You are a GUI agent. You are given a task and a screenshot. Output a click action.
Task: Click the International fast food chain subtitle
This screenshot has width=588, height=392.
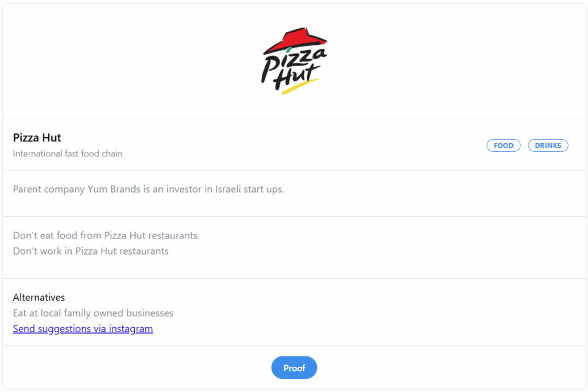click(x=68, y=153)
